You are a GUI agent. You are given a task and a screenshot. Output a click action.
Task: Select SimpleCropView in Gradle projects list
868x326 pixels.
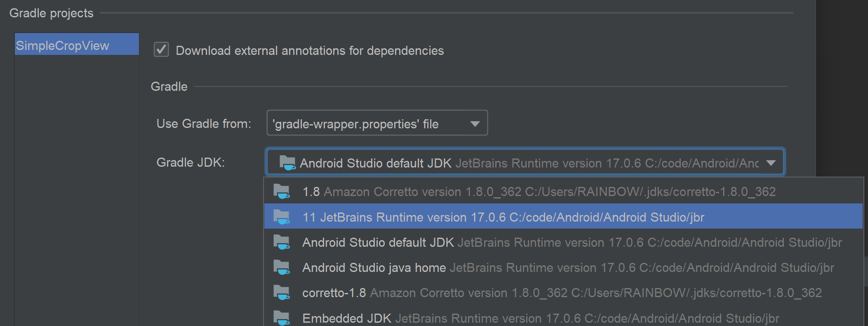click(x=77, y=45)
